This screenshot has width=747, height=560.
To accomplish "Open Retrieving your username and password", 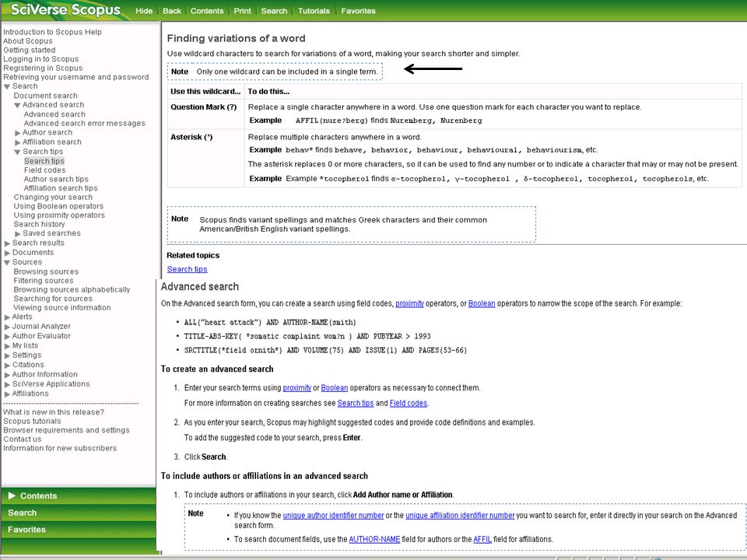I will point(75,77).
